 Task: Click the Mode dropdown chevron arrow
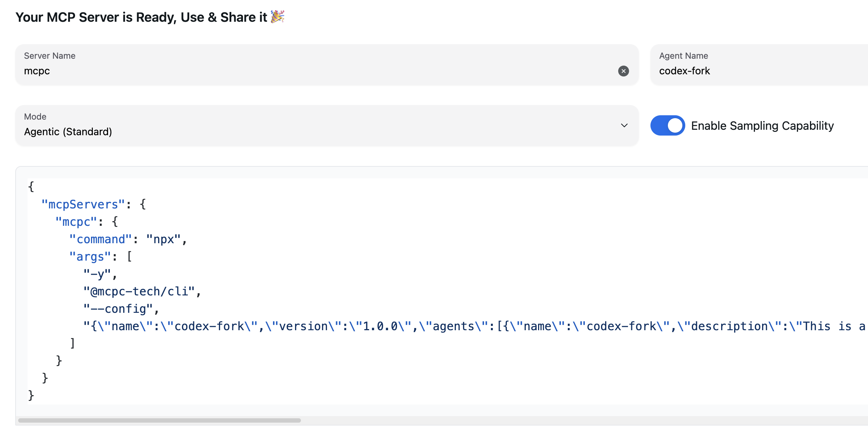(x=624, y=125)
